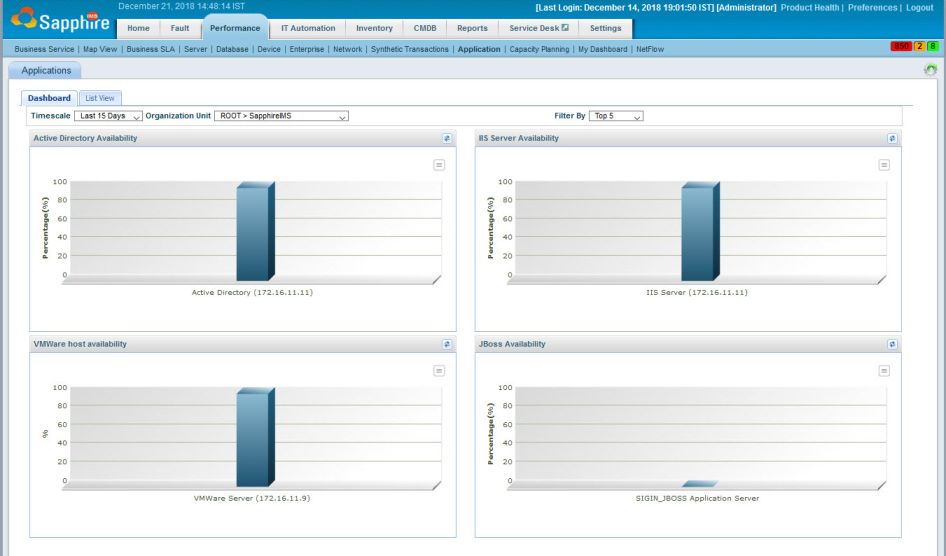Click the SIGIN_JBOSS flat bar marker

[700, 484]
